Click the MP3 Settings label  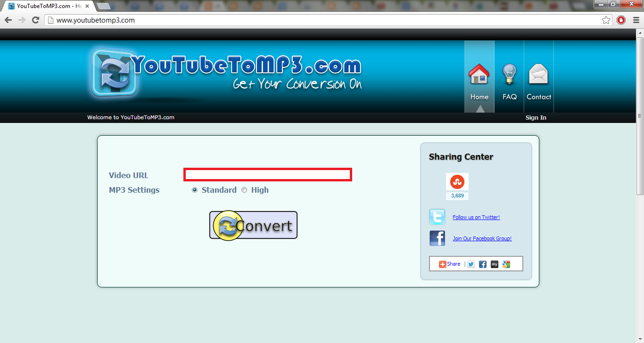(134, 190)
